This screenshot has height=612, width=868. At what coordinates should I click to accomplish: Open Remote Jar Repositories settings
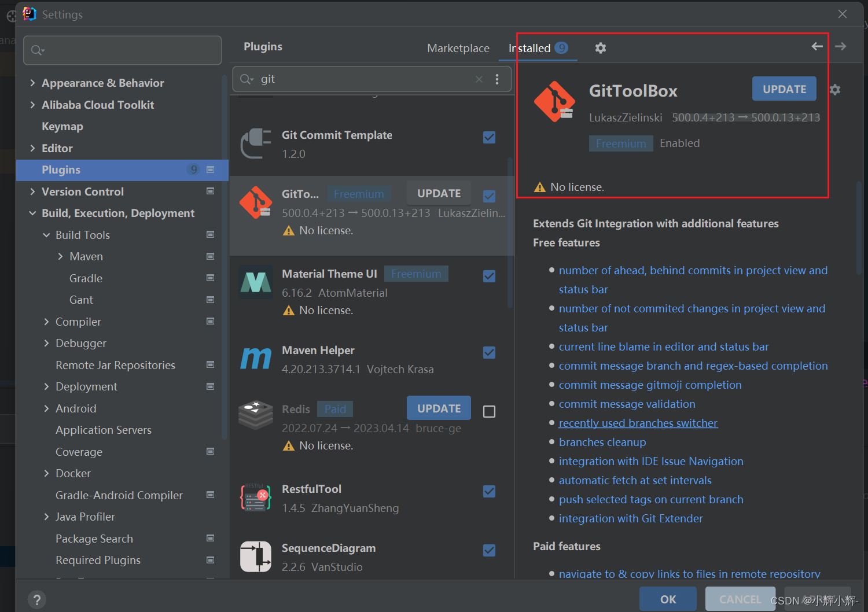click(x=115, y=365)
